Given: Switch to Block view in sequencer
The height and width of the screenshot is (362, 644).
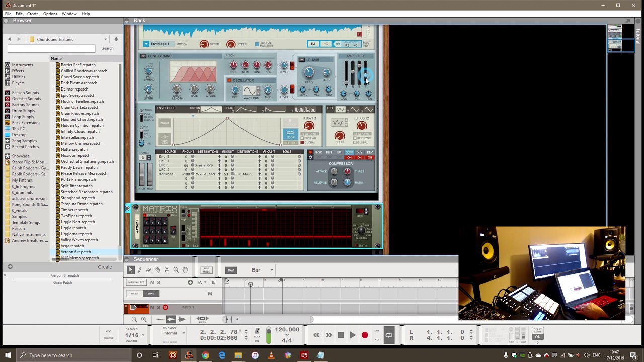Looking at the screenshot, I should (134, 294).
